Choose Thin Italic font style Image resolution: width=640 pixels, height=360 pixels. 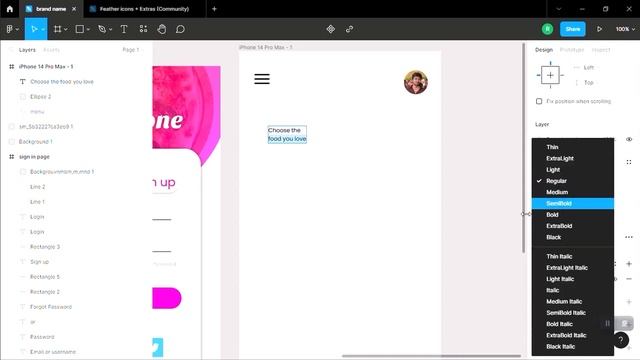tap(573, 256)
